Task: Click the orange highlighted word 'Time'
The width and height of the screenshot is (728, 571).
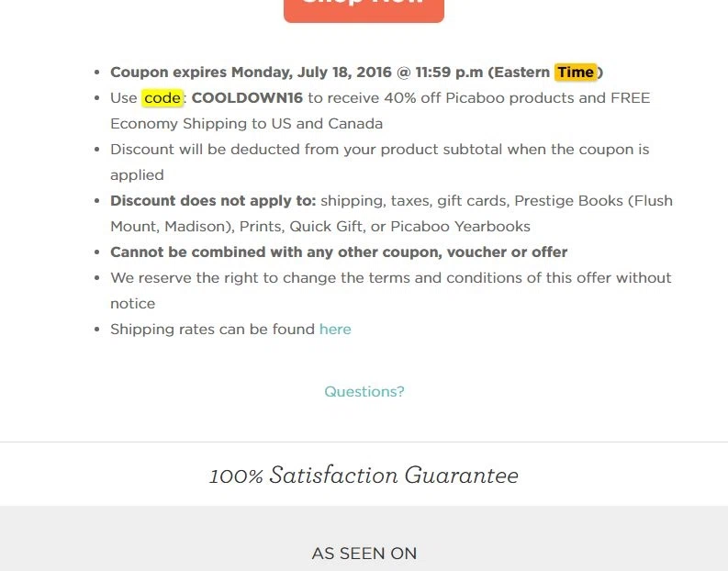Action: coord(576,72)
